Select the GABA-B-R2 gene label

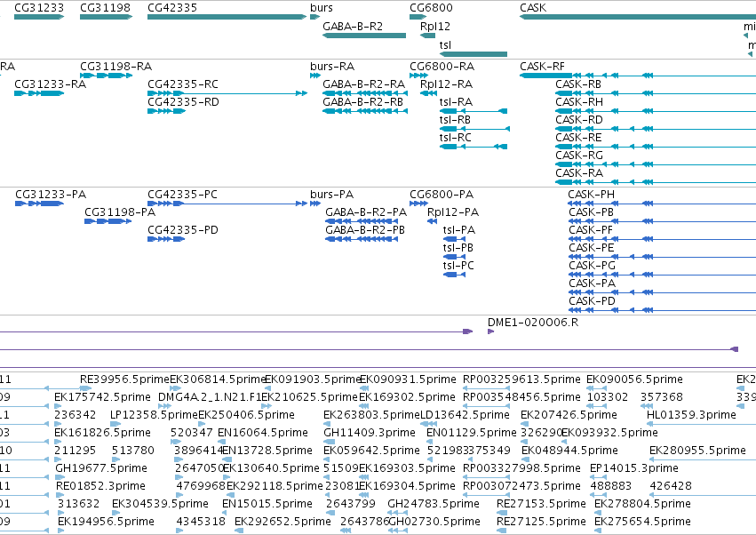[x=353, y=27]
